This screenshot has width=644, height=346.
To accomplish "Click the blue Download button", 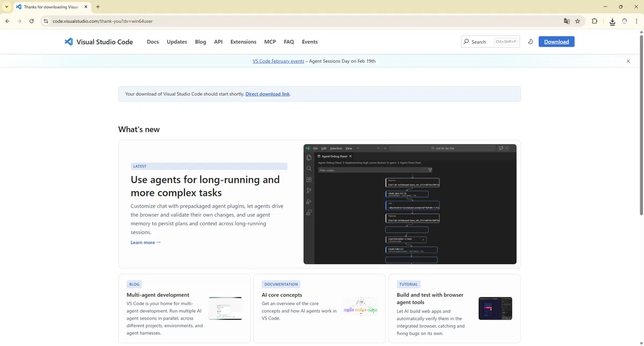I will coord(557,42).
